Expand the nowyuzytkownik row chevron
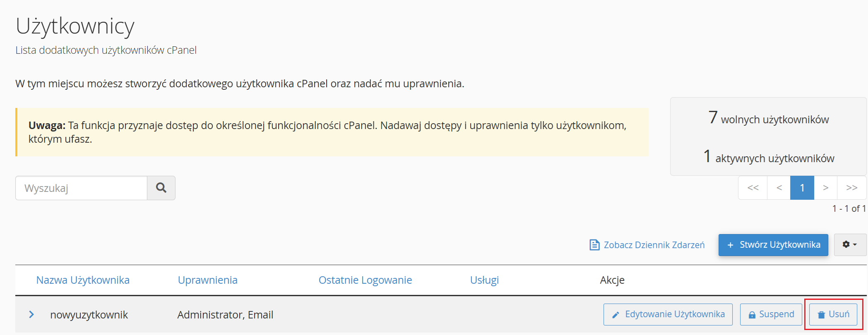 [31, 315]
